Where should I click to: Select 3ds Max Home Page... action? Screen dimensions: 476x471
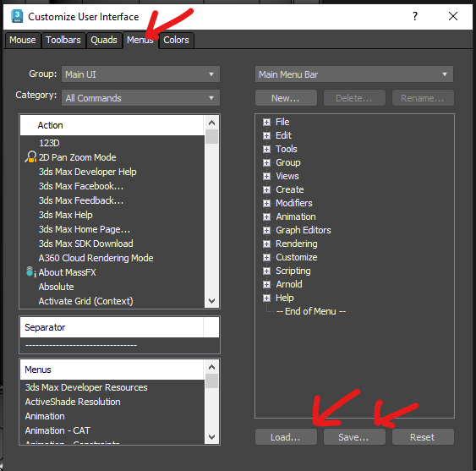pos(85,229)
